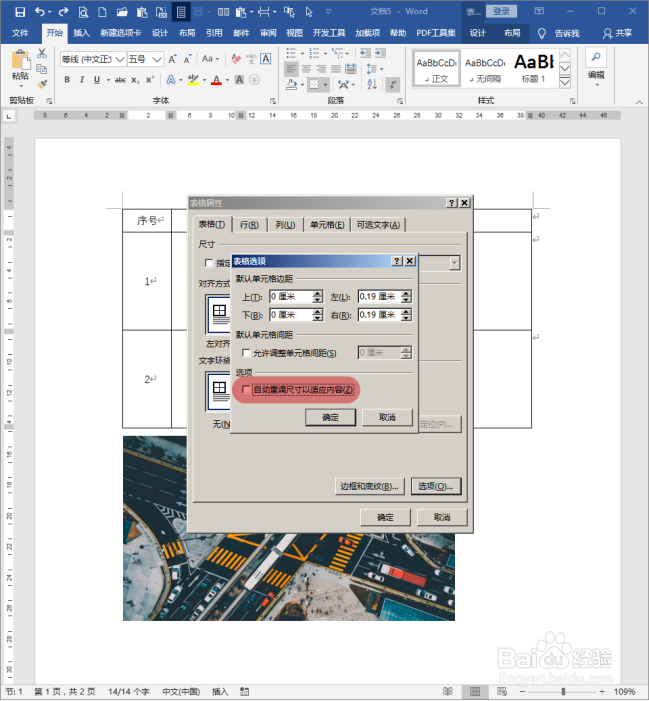
Task: Decrease font size with shrink font icon
Action: pos(187,59)
